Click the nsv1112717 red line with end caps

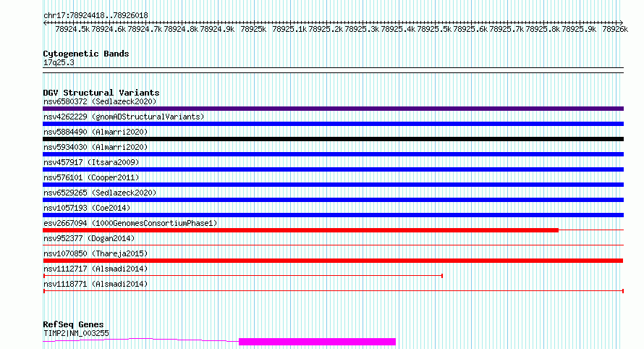pos(242,276)
